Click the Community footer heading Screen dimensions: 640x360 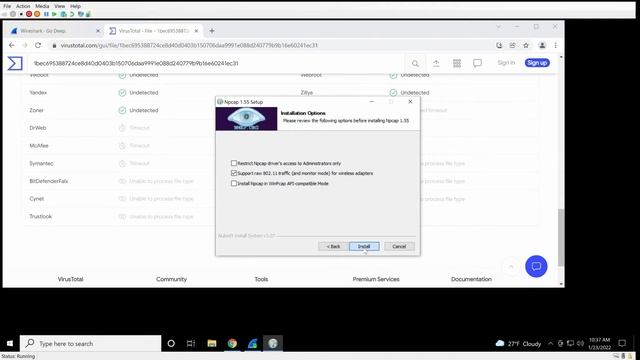pos(171,279)
